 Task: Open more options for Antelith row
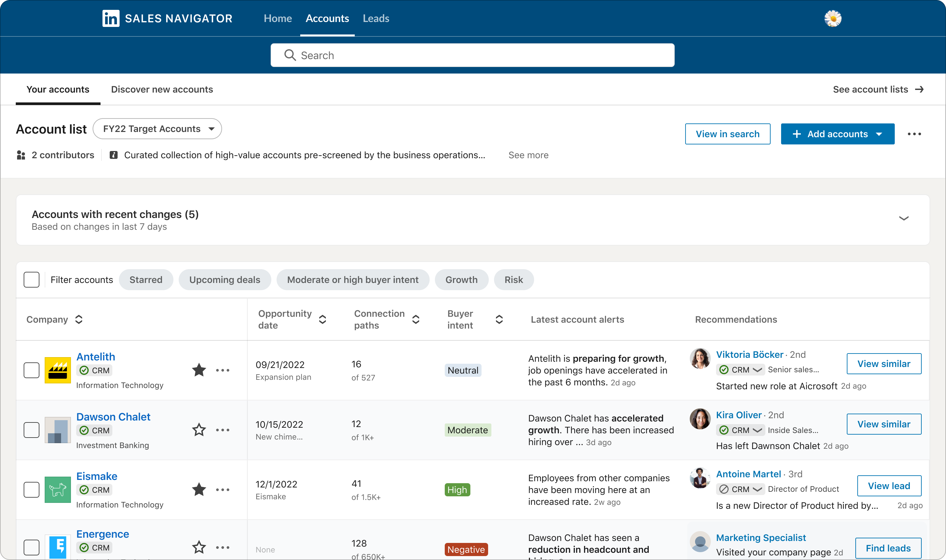point(223,370)
